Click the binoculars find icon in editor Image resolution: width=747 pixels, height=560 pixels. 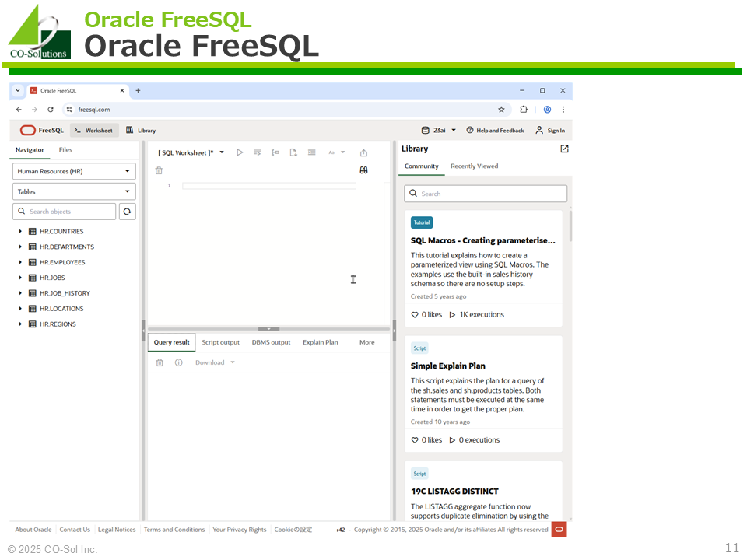pos(363,170)
